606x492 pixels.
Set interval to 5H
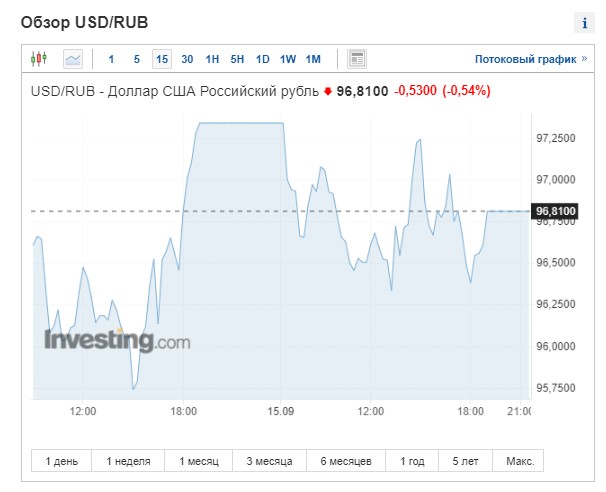point(237,59)
